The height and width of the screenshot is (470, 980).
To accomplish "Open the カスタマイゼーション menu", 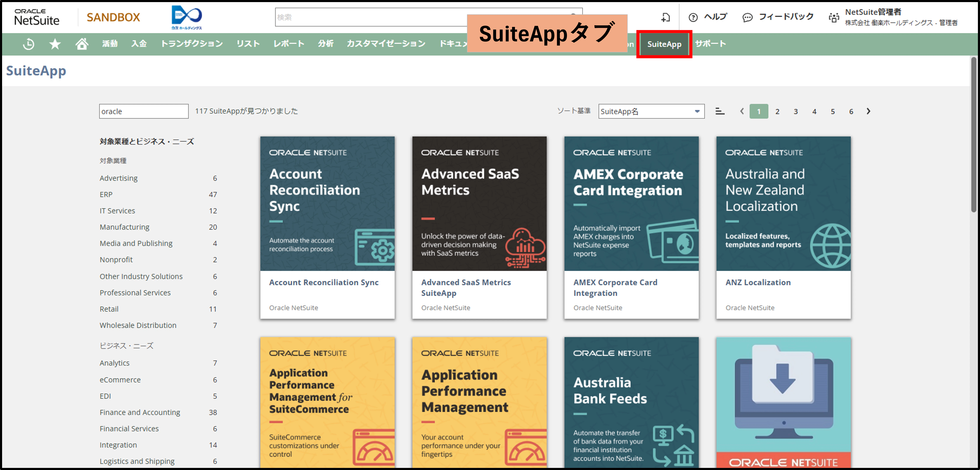I will [386, 44].
